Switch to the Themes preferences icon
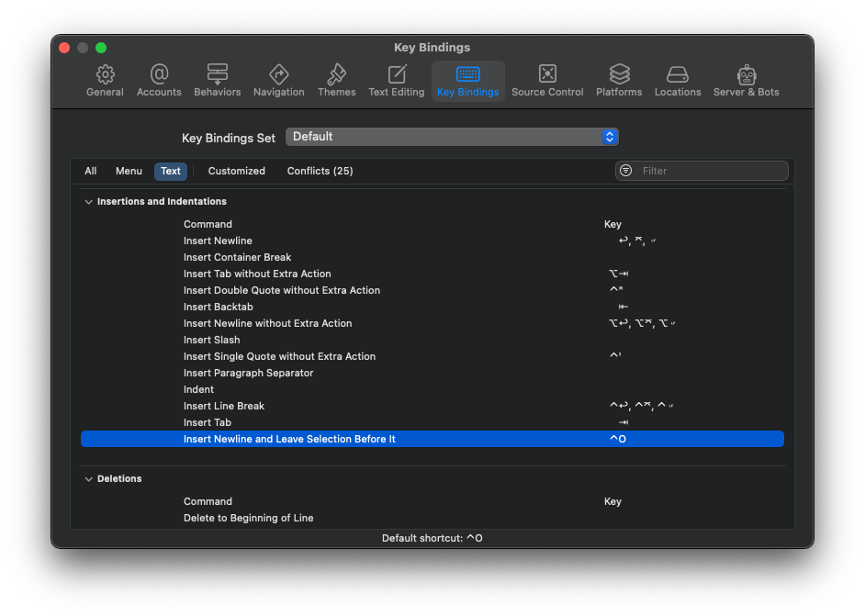The image size is (865, 616). tap(336, 80)
